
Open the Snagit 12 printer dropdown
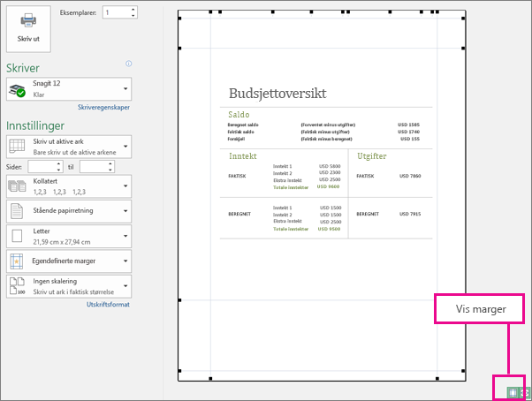[69, 89]
